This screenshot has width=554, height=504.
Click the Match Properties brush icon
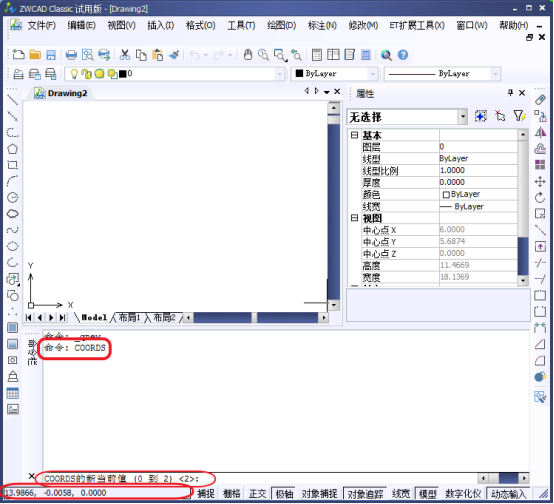(x=175, y=55)
